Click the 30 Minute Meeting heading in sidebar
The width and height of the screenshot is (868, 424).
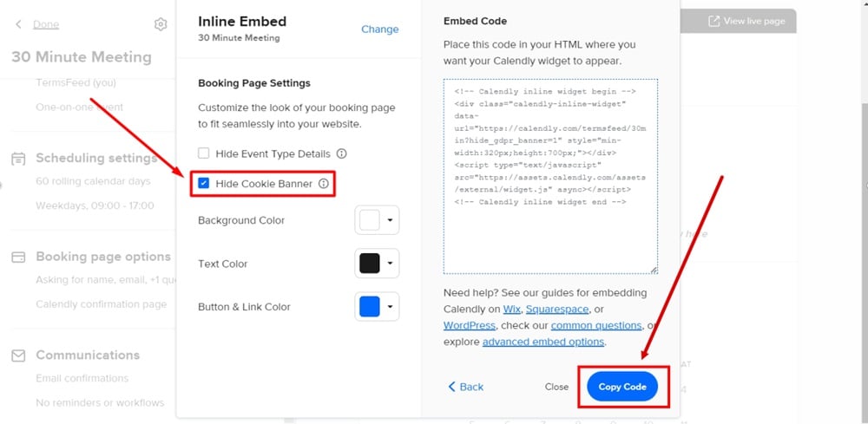click(x=82, y=57)
